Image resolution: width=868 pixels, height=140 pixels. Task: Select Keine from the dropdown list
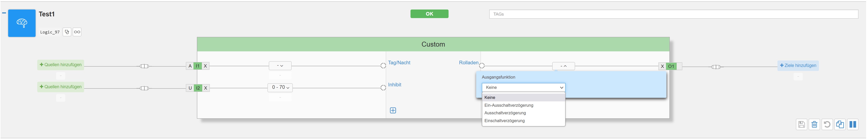[523, 98]
